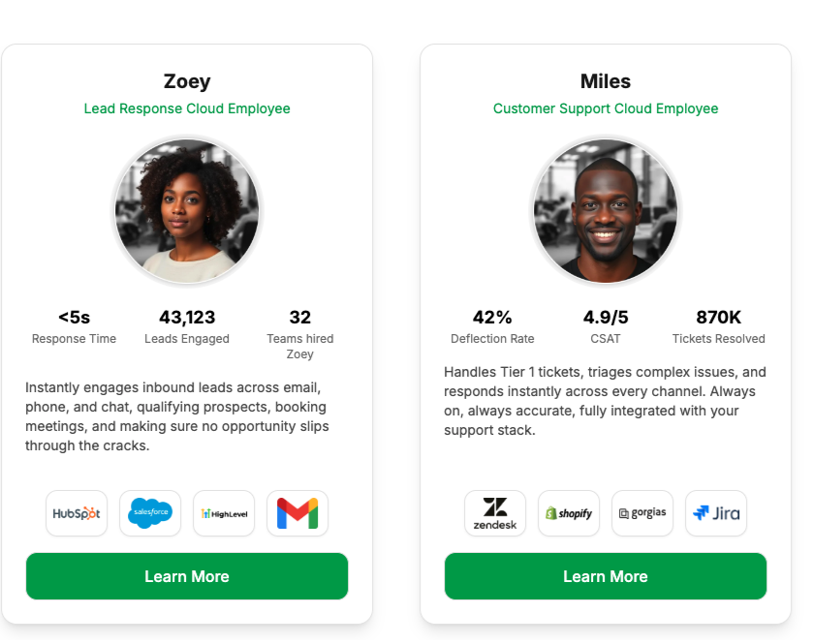This screenshot has height=644, width=813.
Task: Click the Jira icon on Miles's card
Action: pos(716,513)
